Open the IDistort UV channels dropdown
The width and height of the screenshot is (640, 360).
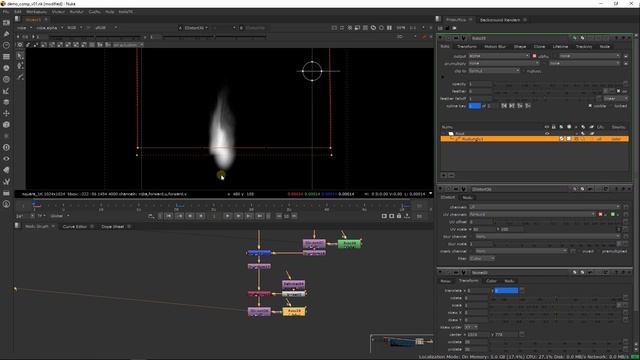tap(532, 214)
